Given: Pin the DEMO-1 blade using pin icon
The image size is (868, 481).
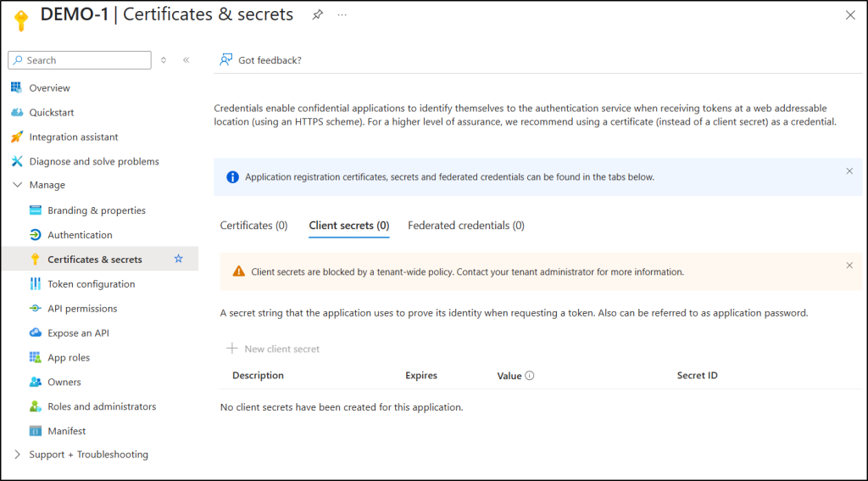Looking at the screenshot, I should click(x=317, y=15).
